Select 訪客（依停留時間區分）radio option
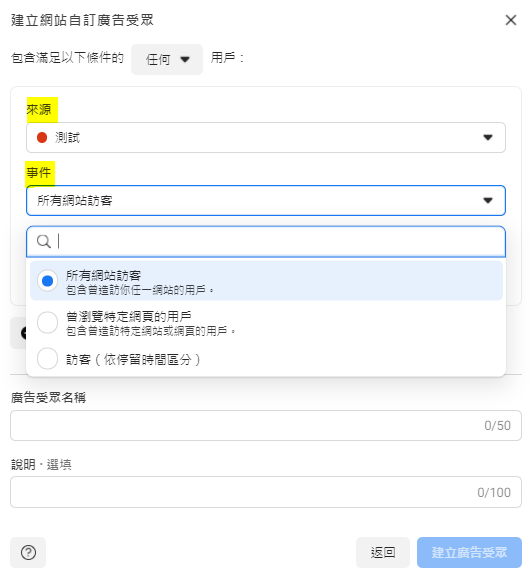Image resolution: width=530 pixels, height=571 pixels. click(47, 359)
